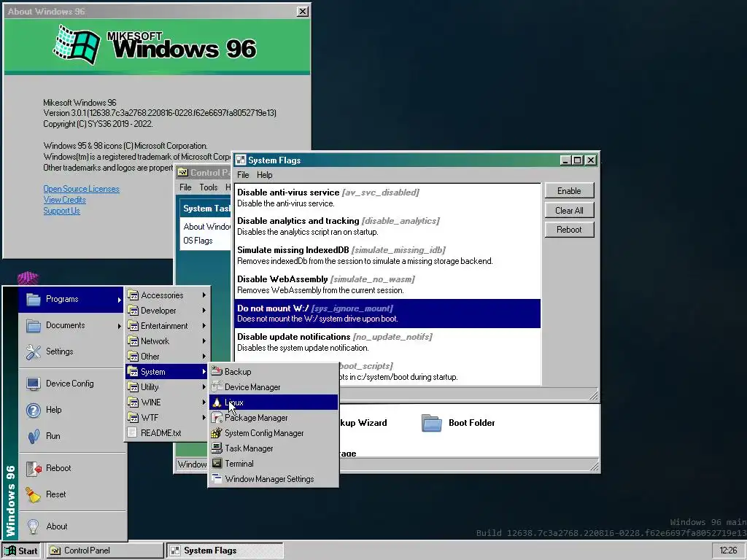Launch Device Manager from System submenu
This screenshot has width=747, height=560.
274,386
